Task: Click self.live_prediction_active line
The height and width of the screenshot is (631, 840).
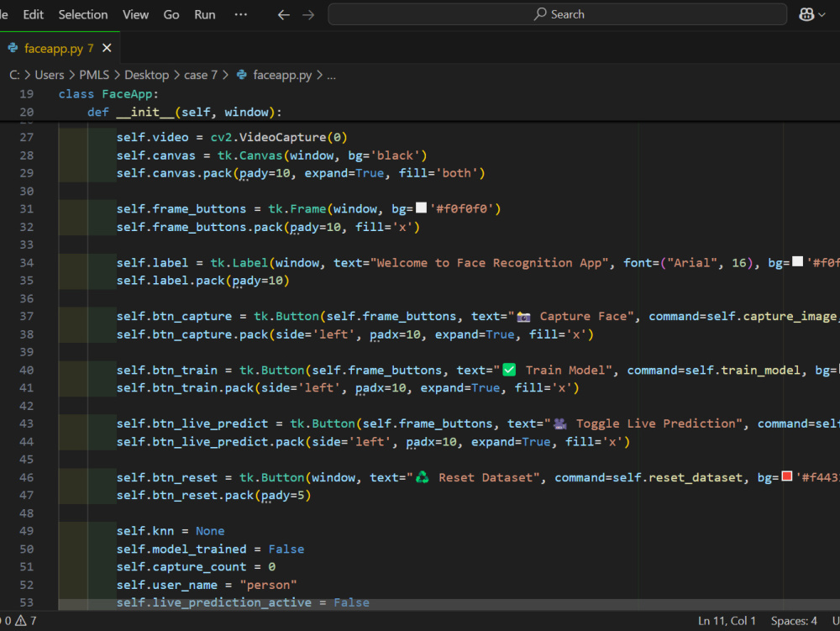Action: coord(243,602)
